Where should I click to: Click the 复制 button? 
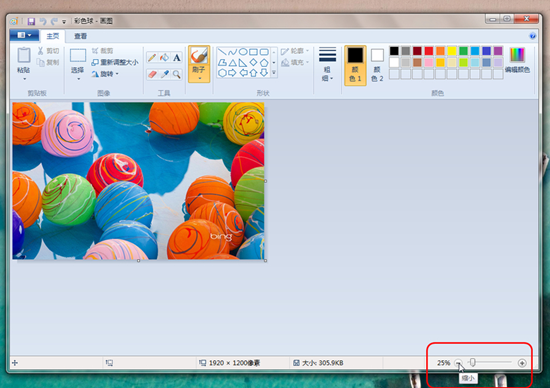pos(48,62)
